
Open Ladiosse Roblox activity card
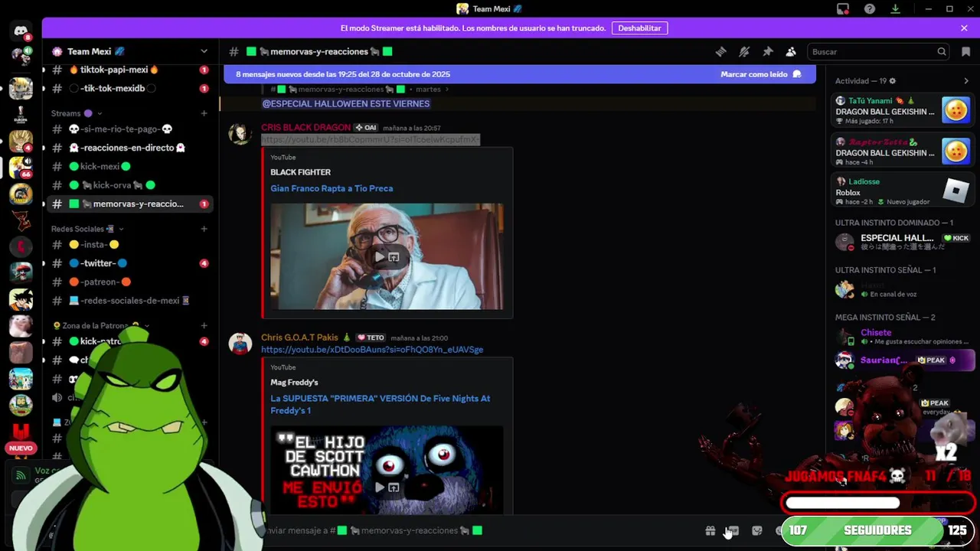902,191
